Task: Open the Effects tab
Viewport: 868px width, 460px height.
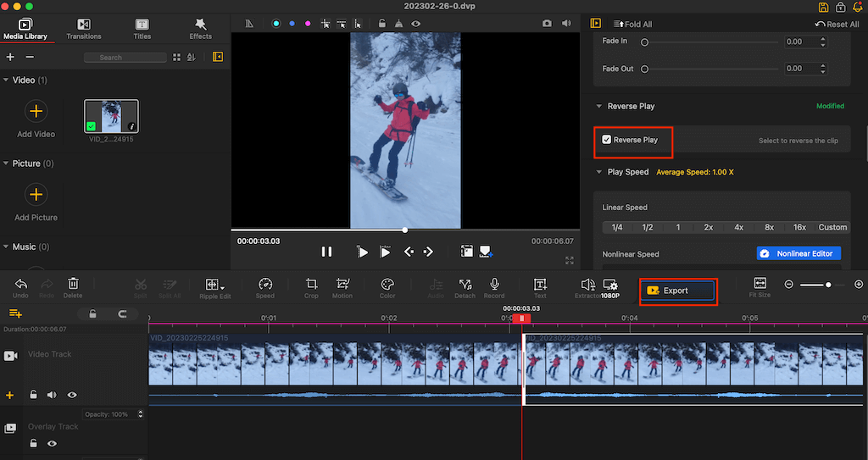Action: coord(201,29)
